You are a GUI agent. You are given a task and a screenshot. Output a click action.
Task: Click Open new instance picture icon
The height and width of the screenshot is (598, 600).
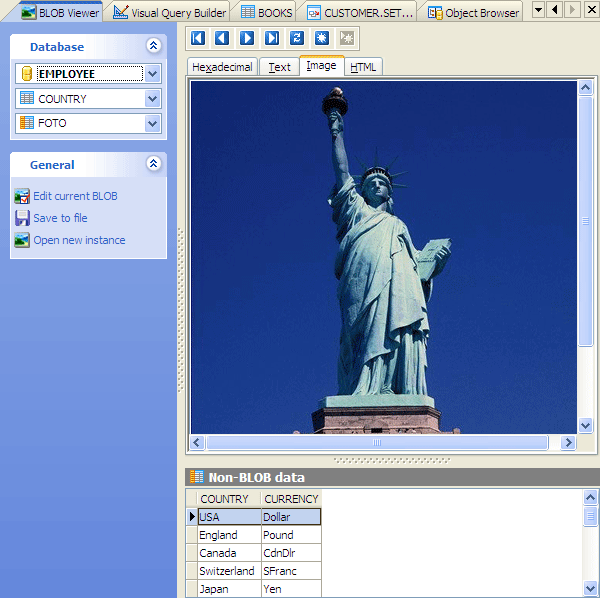pos(22,240)
